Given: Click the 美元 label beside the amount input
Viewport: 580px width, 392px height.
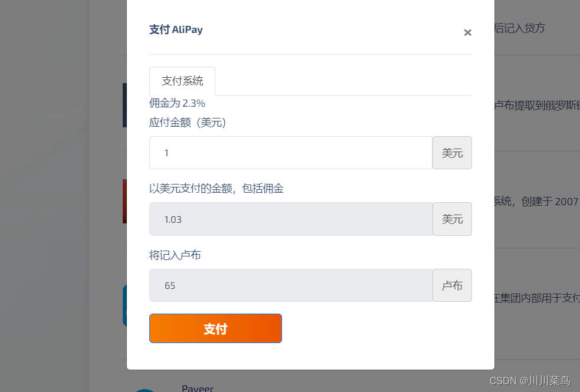Looking at the screenshot, I should tap(452, 152).
